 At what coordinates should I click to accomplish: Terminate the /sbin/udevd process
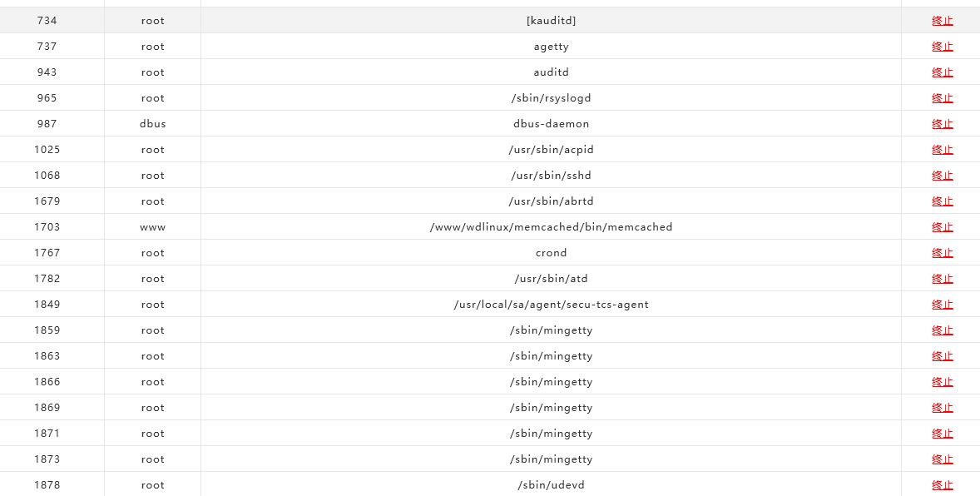pos(942,485)
